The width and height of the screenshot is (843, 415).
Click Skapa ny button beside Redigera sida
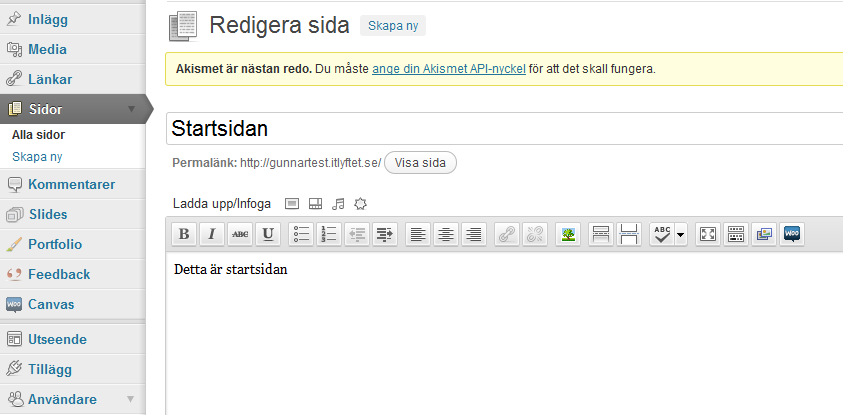(x=393, y=26)
